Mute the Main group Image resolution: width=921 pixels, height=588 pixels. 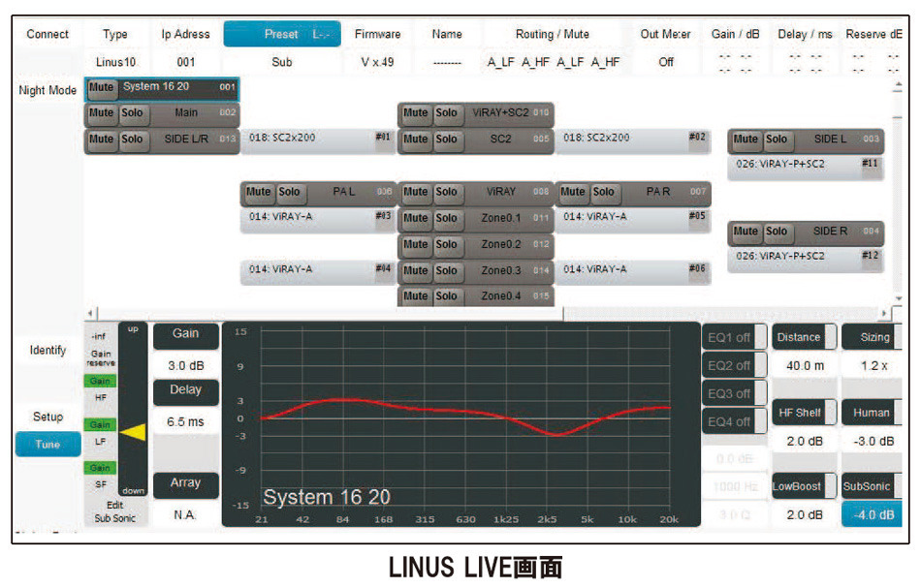(101, 113)
